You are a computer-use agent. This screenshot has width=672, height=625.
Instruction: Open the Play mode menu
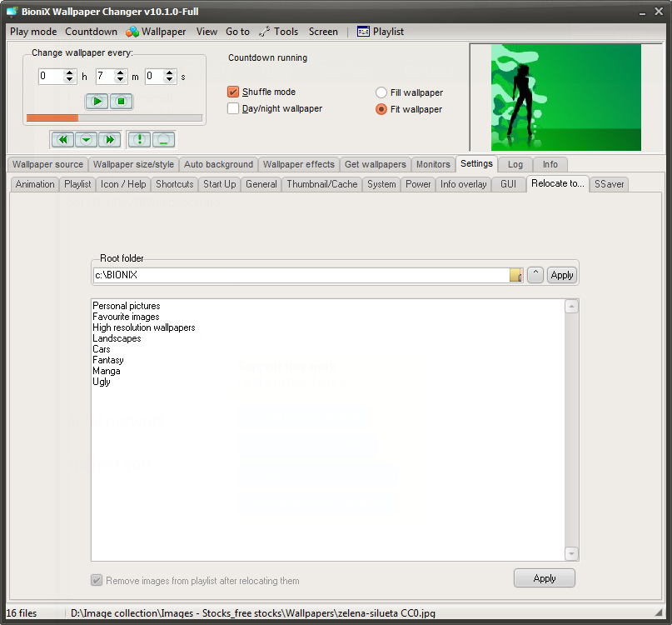tap(33, 32)
